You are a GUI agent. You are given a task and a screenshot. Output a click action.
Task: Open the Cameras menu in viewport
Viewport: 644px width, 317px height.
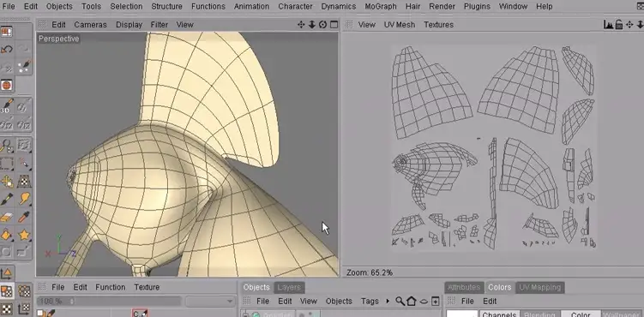(x=90, y=25)
